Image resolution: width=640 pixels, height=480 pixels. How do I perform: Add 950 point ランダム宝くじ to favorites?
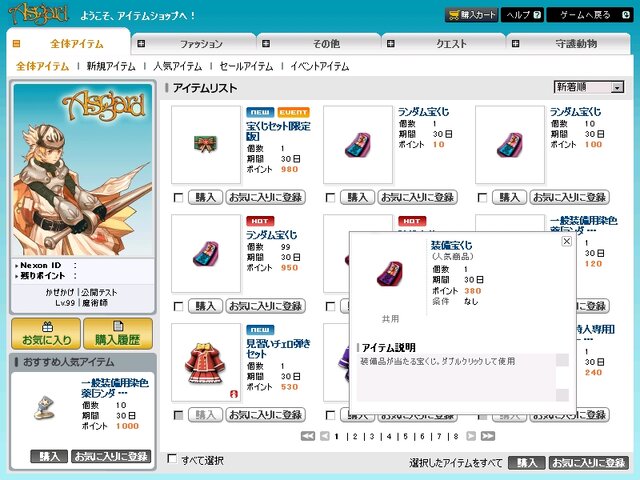tap(266, 306)
